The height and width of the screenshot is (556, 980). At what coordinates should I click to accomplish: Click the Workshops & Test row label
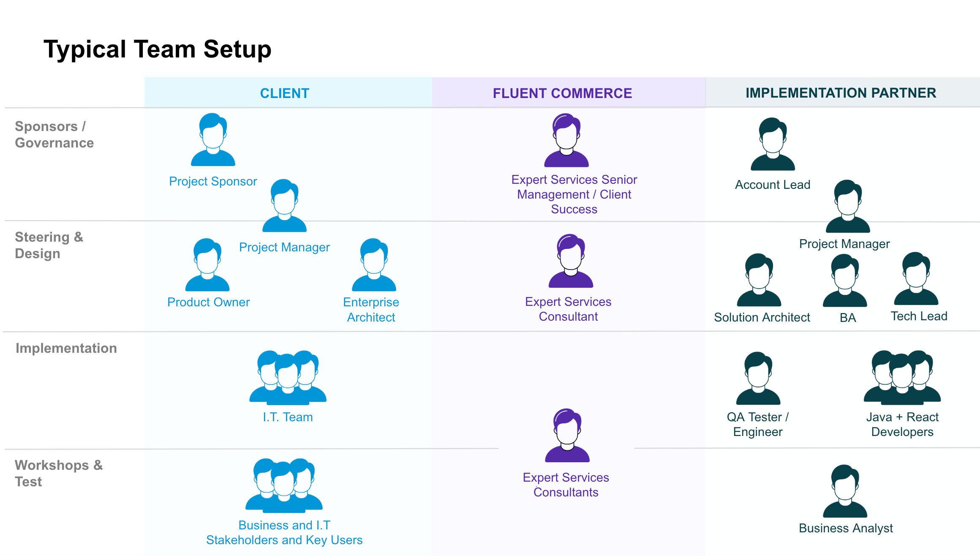59,473
